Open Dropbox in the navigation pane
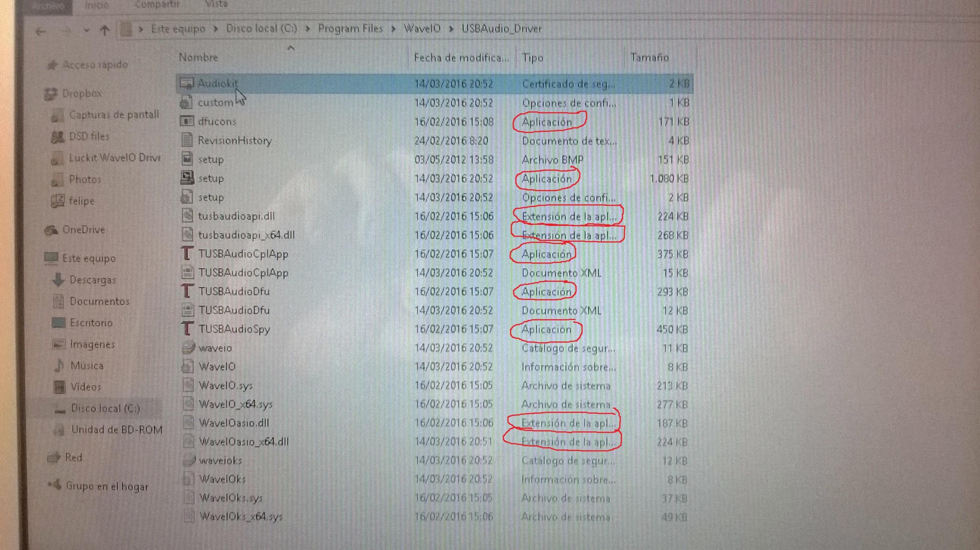This screenshot has width=980, height=550. [x=81, y=93]
